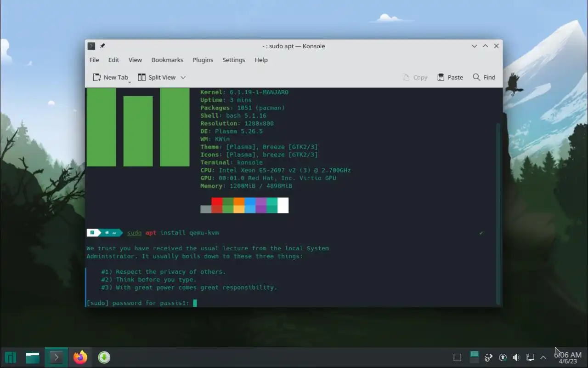Screen dimensions: 588x368
Task: Close the Konsole window
Action: coord(496,46)
